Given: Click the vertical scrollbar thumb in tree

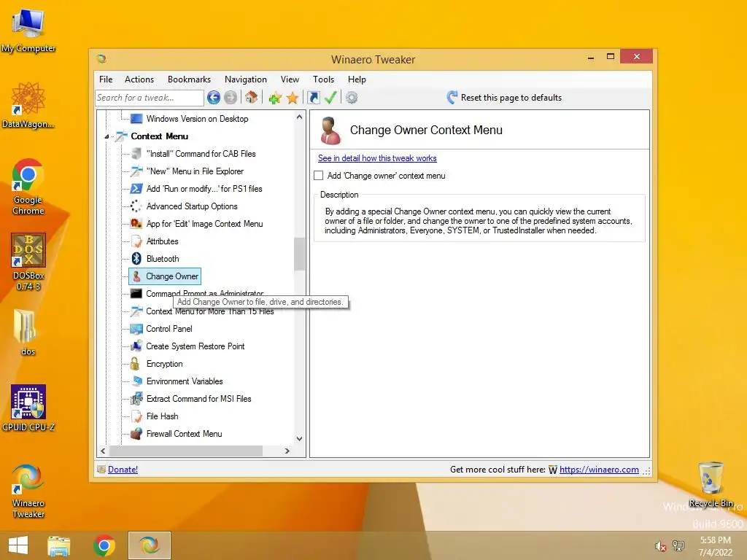Looking at the screenshot, I should 299,254.
